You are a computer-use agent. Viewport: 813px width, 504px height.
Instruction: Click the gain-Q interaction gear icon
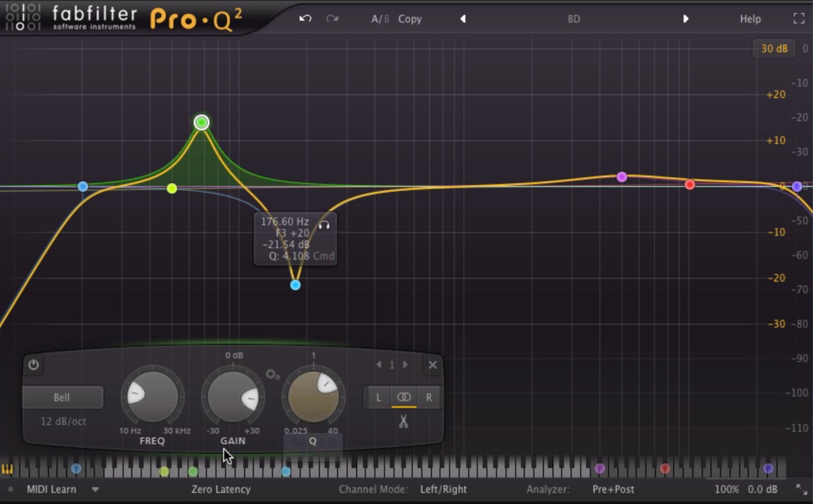(273, 374)
